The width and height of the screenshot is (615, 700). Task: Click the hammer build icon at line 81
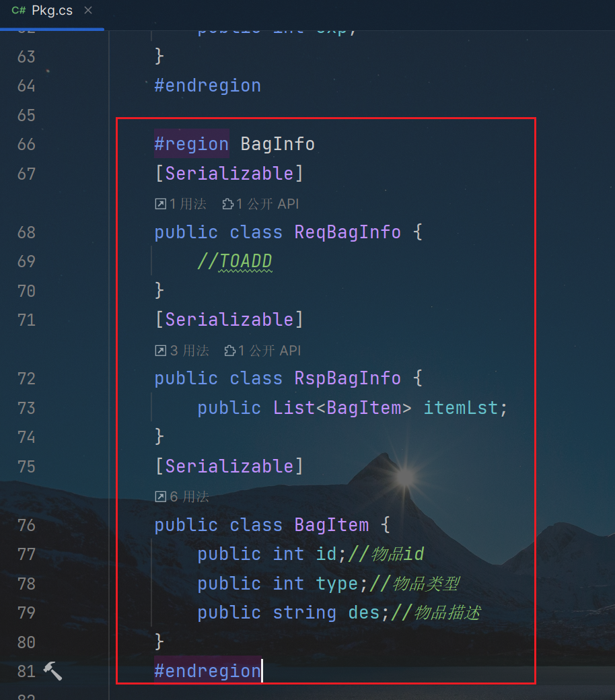(x=52, y=671)
